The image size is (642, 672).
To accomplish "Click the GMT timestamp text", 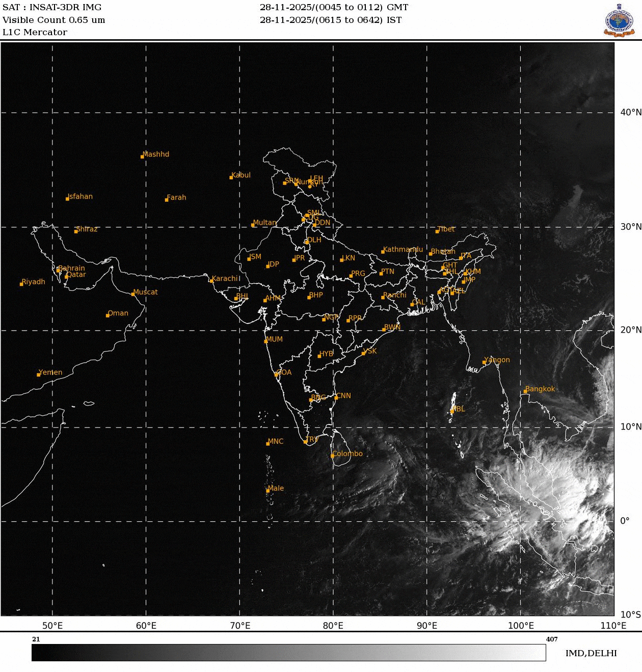I will (334, 7).
